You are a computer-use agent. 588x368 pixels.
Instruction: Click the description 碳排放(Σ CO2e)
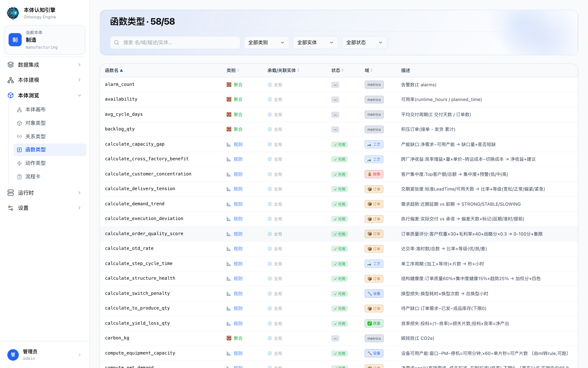pos(418,338)
